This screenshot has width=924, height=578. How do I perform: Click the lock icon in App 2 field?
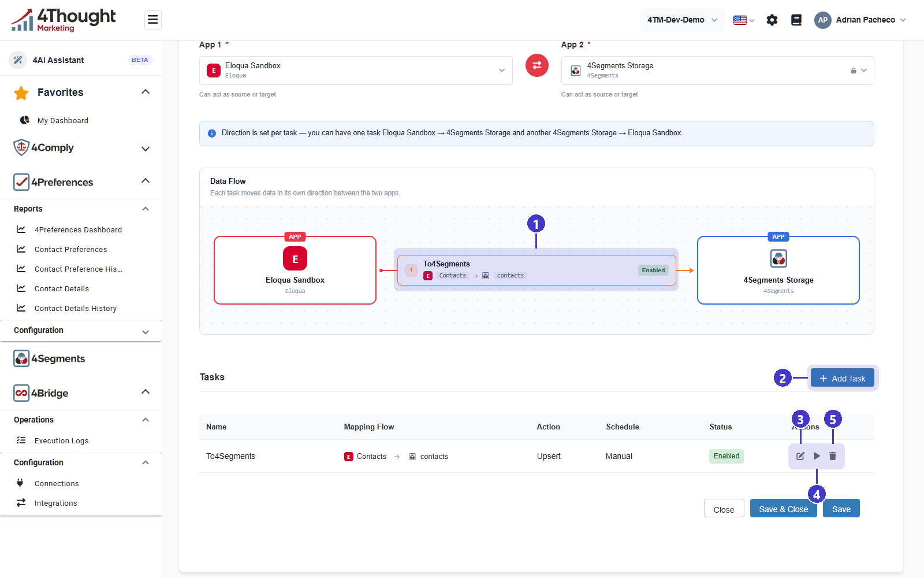pos(854,71)
